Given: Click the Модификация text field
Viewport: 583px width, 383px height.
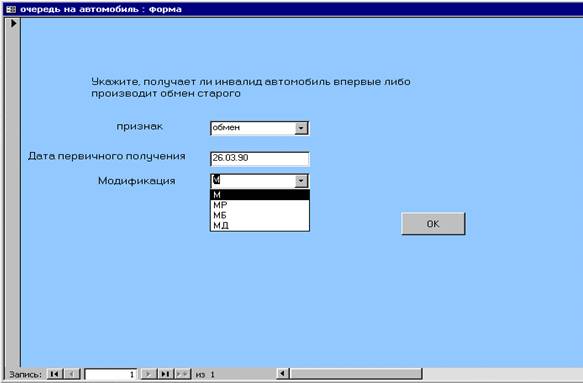Looking at the screenshot, I should 253,181.
